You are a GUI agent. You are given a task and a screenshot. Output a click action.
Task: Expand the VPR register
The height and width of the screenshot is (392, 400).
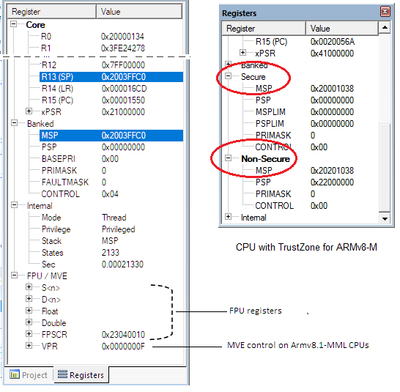coord(29,346)
